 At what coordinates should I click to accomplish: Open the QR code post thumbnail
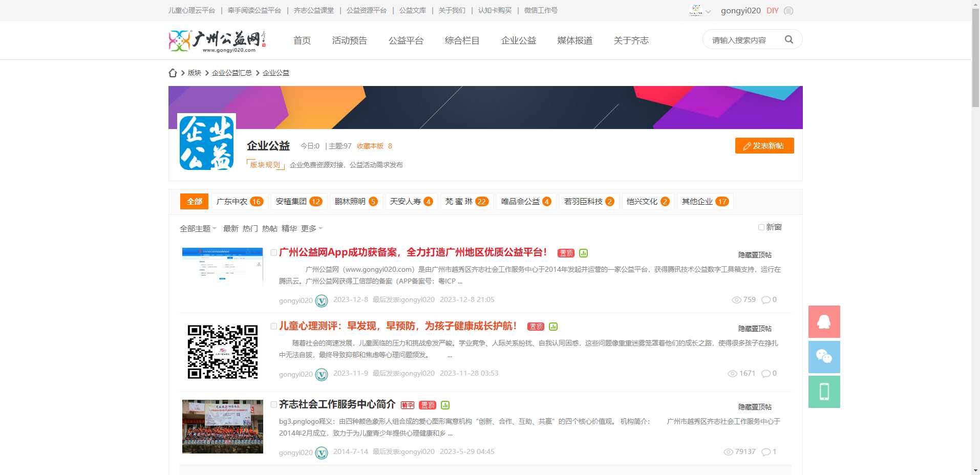tap(223, 352)
